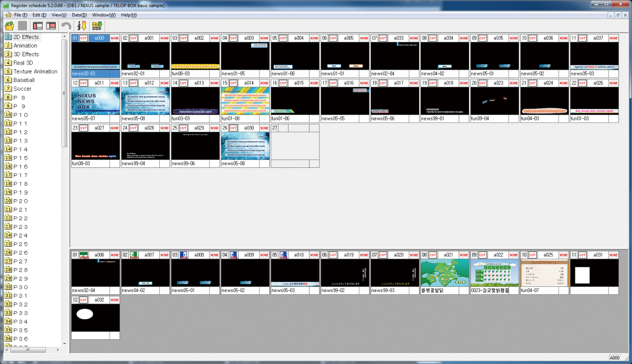Click the NONE effect label on a001
The height and width of the screenshot is (364, 632).
(x=165, y=38)
